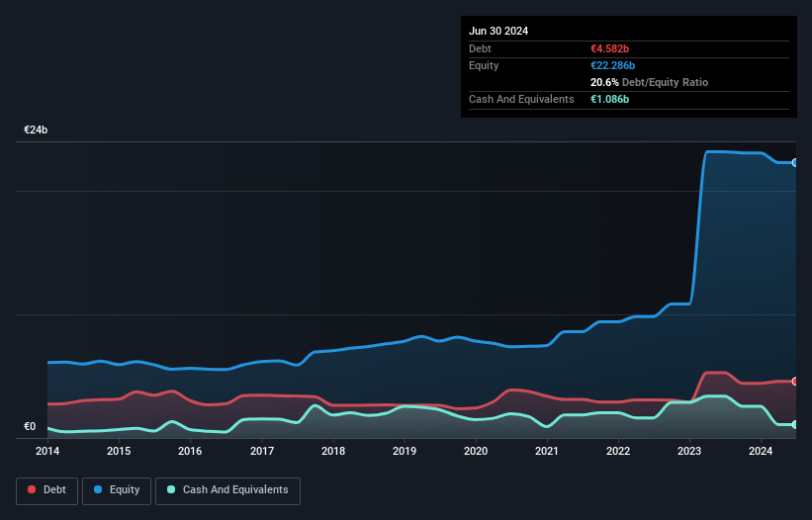Click the €24b y-axis label
Screen dimensions: 812x520
point(37,130)
